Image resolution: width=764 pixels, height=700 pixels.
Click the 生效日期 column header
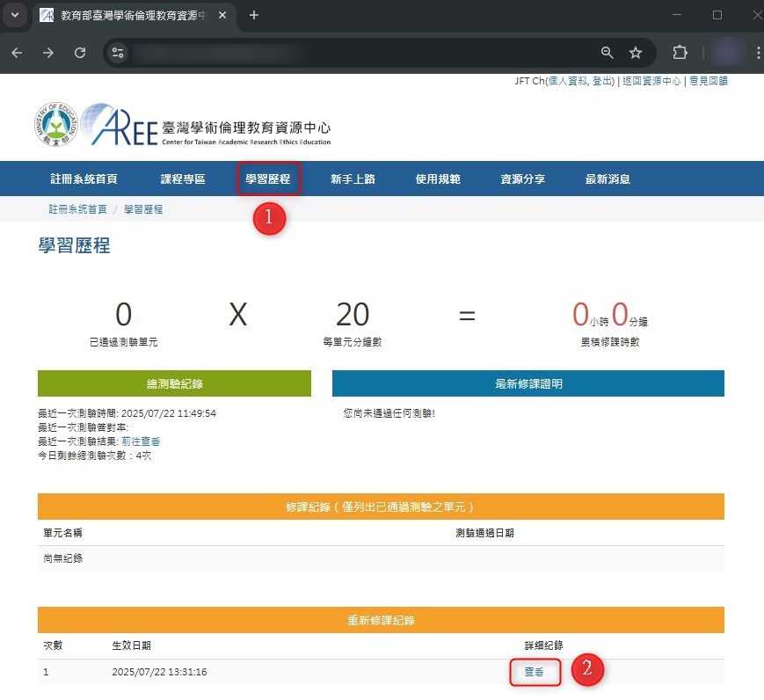(x=131, y=645)
